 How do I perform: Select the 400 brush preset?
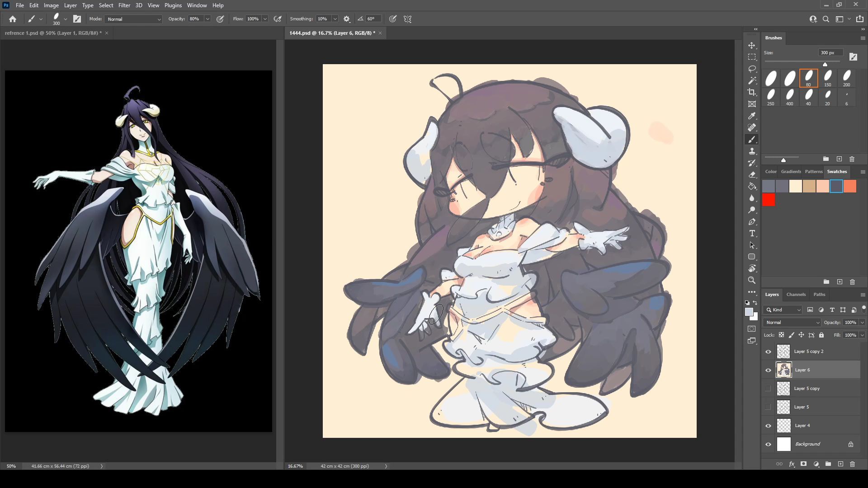[x=789, y=97]
